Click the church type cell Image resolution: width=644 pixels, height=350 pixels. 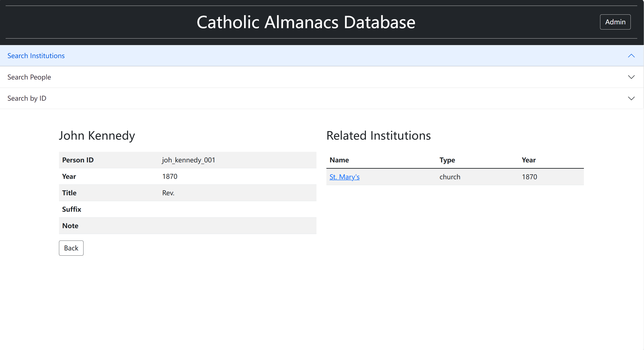click(450, 177)
